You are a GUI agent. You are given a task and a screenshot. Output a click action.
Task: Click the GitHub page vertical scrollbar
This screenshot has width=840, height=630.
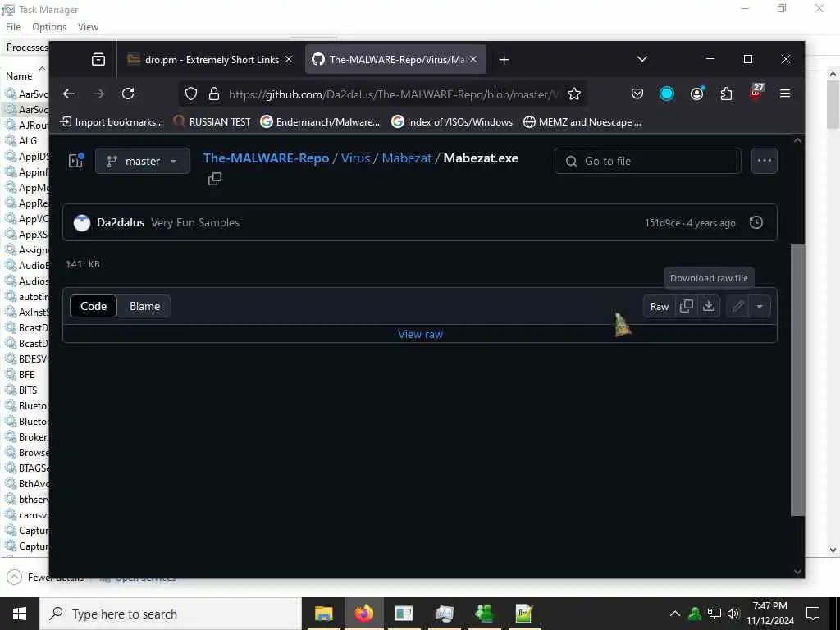797,379
